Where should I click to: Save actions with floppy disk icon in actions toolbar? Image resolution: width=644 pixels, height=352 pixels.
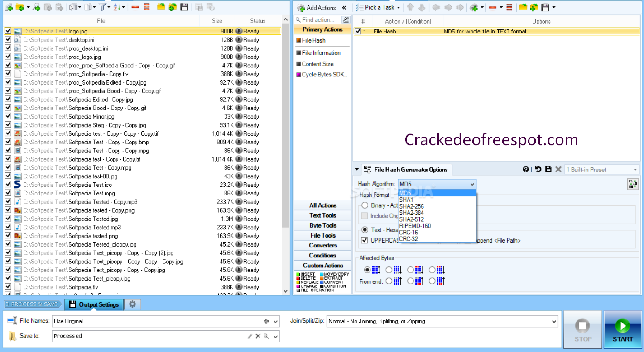545,7
